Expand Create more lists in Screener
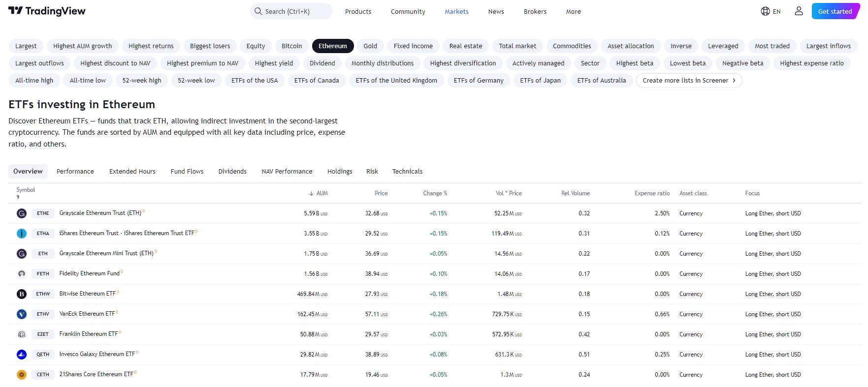Viewport: 868px width, 387px height. (689, 80)
